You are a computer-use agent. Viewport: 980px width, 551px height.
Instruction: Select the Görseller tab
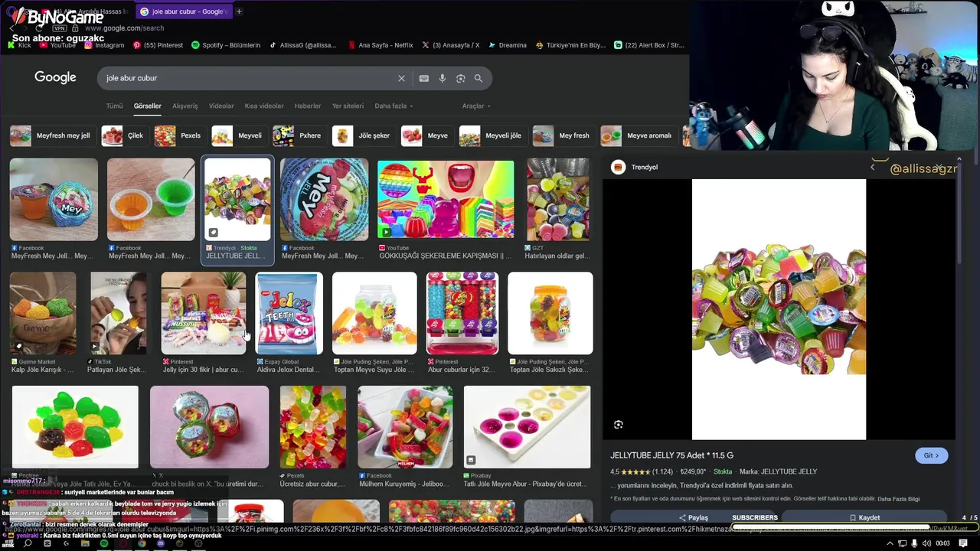pos(148,106)
